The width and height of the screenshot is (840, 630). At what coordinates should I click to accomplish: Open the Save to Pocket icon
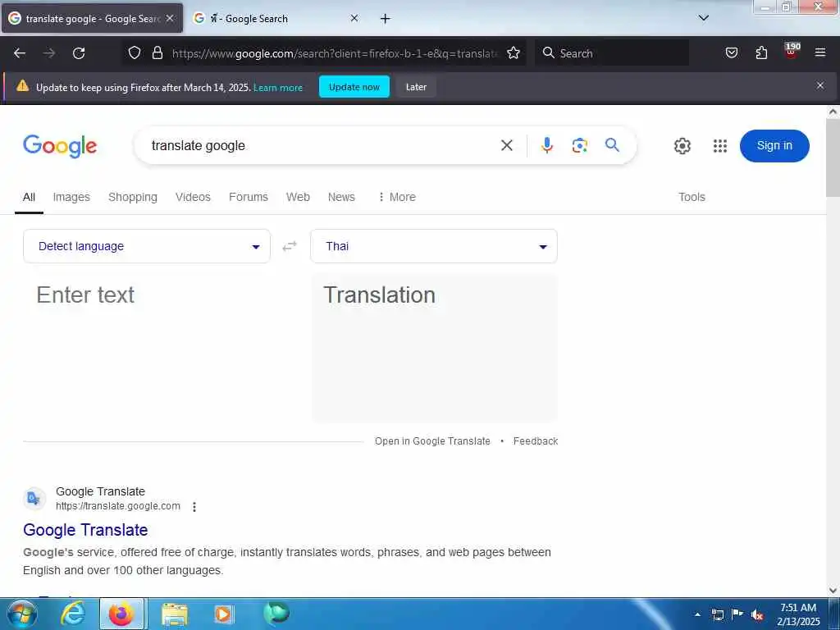coord(731,52)
